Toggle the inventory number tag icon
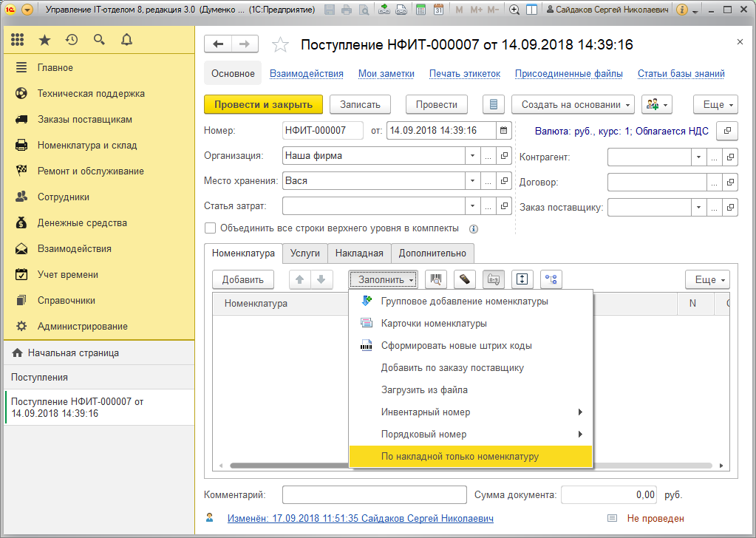The image size is (756, 538). tap(493, 279)
